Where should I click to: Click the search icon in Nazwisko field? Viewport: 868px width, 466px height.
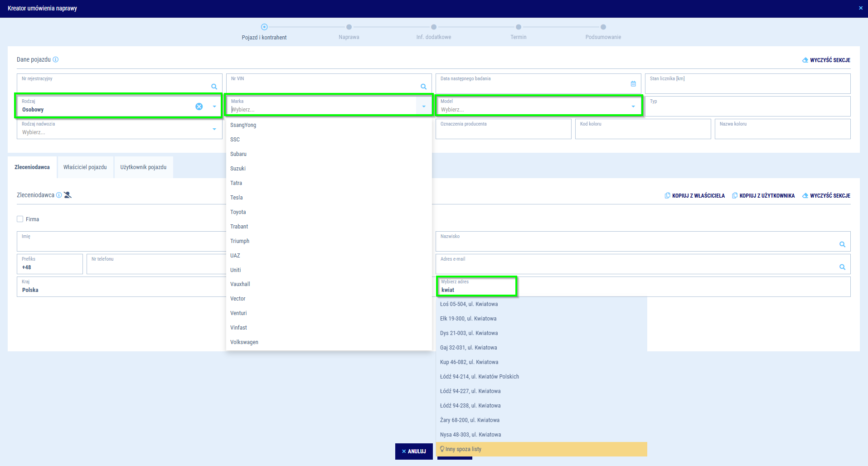pos(842,244)
